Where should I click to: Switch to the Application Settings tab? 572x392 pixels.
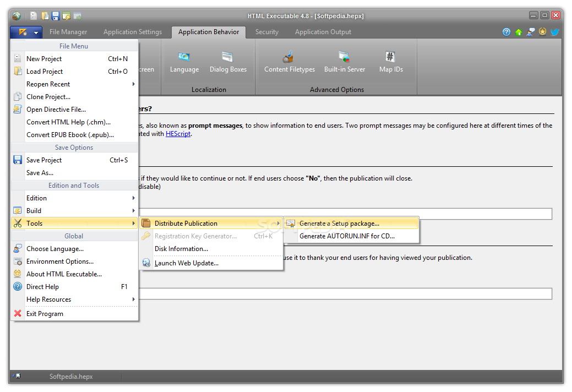(x=133, y=32)
